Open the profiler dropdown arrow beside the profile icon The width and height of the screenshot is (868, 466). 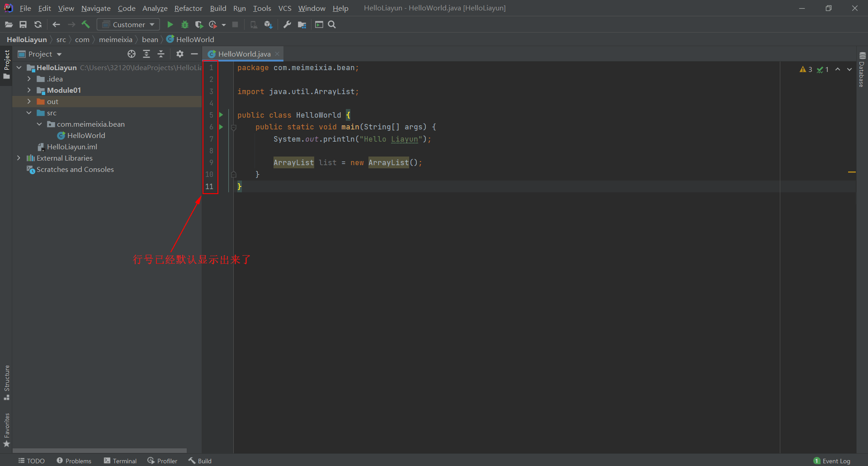pos(224,25)
